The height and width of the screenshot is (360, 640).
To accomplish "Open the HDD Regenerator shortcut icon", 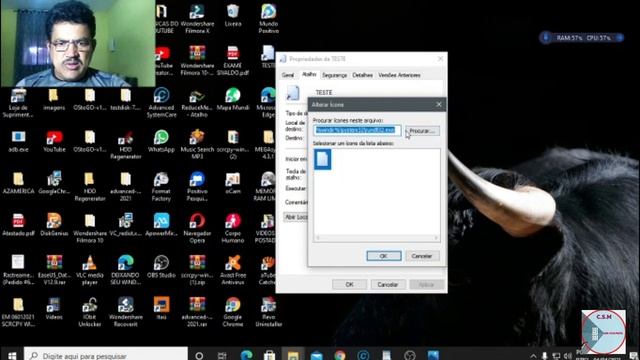I will coord(126,144).
